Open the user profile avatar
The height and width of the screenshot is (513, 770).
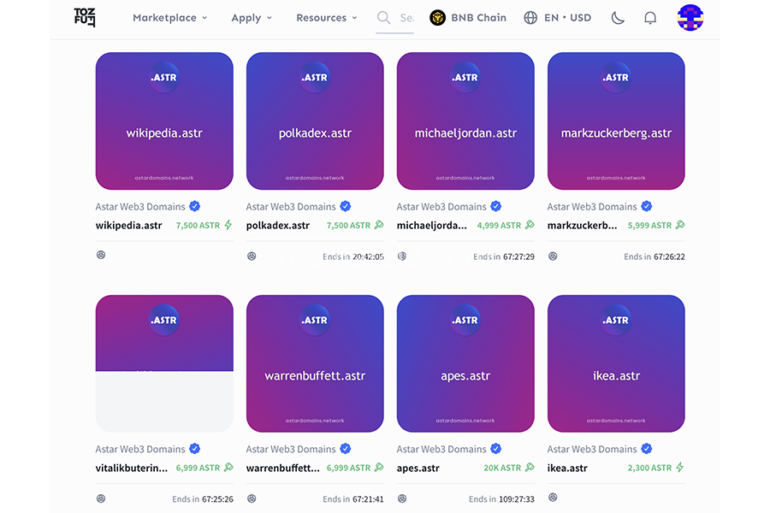[x=690, y=18]
